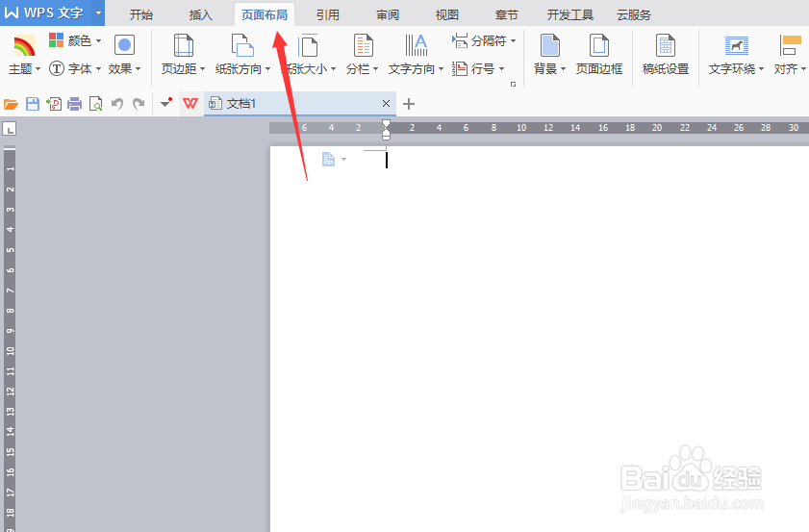Screen dimensions: 809x532
Task: Expand the 分隔符 dropdown arrow
Action: [x=513, y=40]
